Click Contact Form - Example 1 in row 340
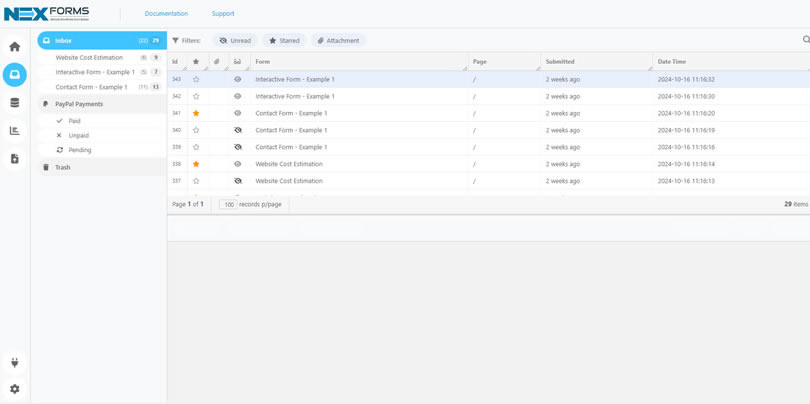 click(291, 130)
